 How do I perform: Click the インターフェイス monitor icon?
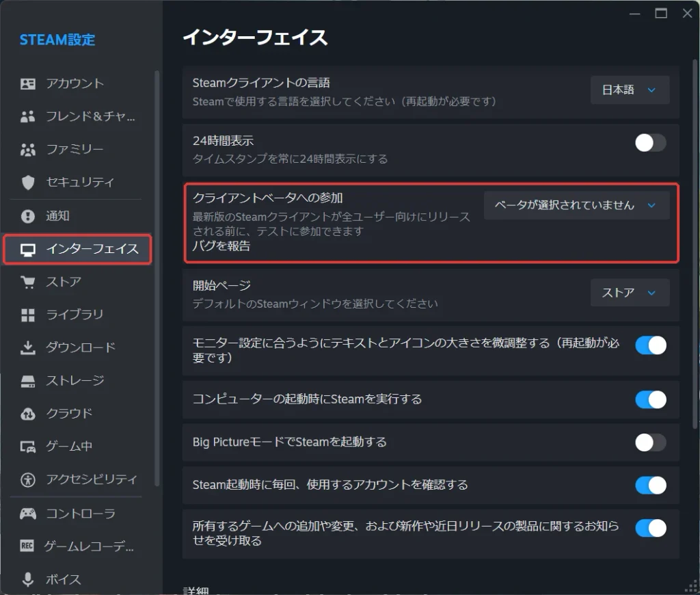[27, 250]
